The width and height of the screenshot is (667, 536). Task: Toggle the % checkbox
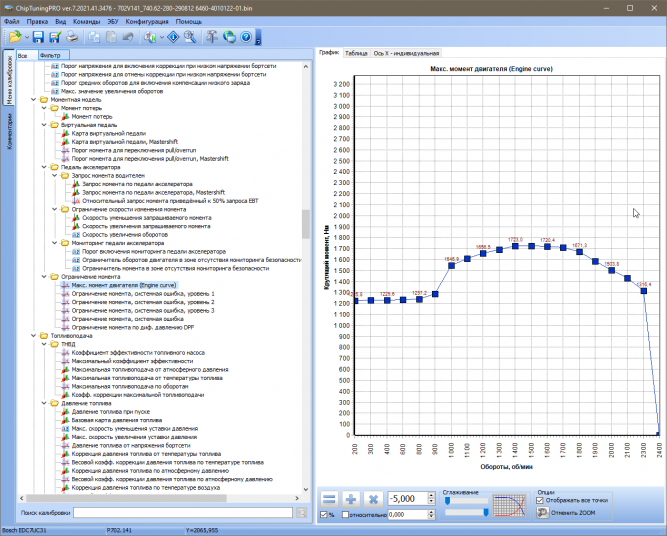tap(323, 515)
